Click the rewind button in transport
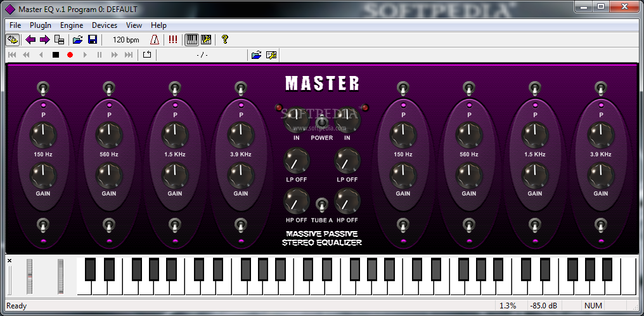Viewport: 644px width, 316px height. [26, 54]
